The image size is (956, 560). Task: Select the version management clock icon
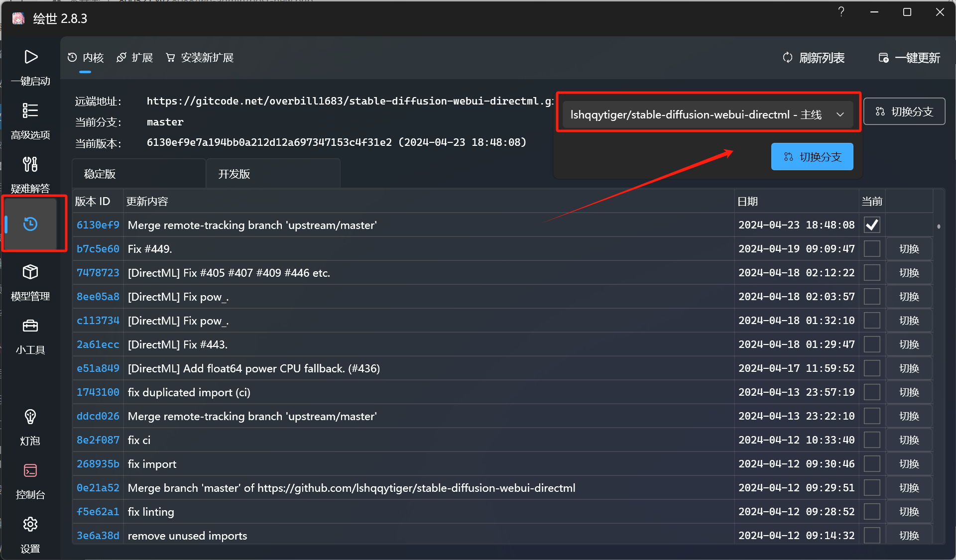click(30, 224)
